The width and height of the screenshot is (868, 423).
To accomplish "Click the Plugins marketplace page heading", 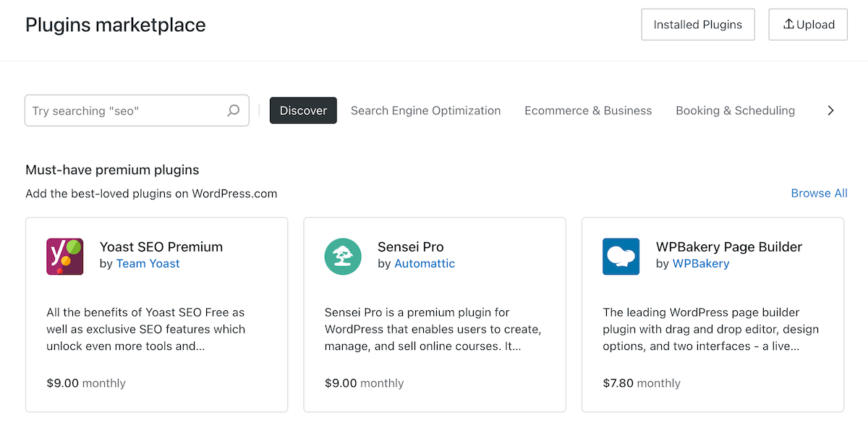I will point(116,25).
